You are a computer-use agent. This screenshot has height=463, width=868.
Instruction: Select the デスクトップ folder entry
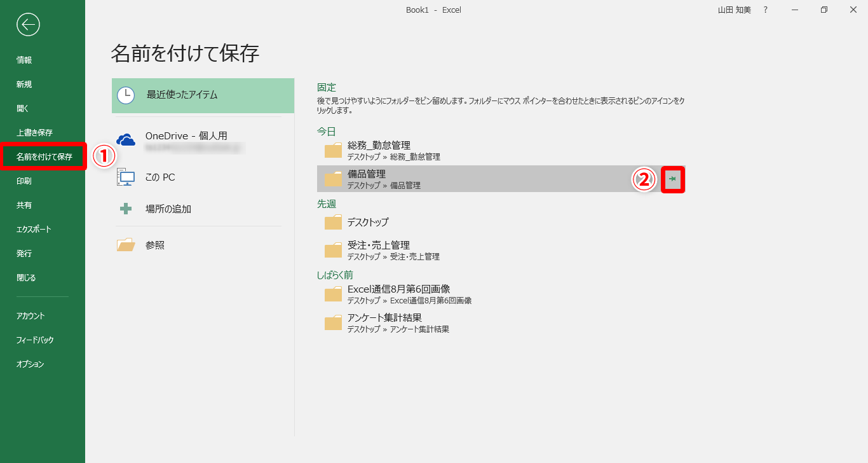click(x=368, y=223)
